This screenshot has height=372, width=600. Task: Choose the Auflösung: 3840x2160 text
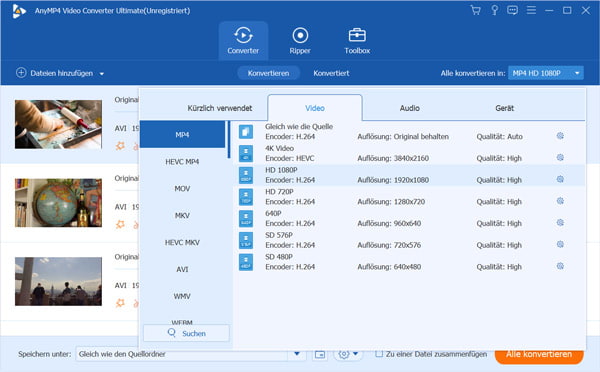pyautogui.click(x=393, y=158)
